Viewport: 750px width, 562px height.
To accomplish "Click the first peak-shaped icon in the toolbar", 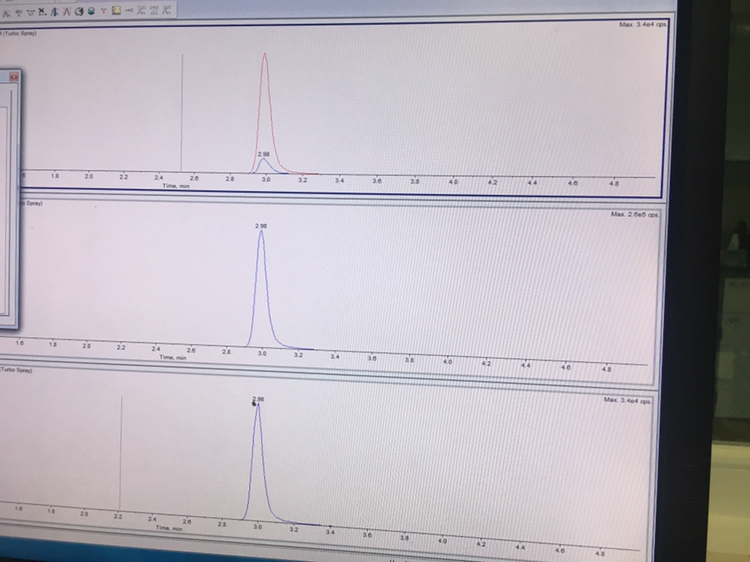I will 6,13.
